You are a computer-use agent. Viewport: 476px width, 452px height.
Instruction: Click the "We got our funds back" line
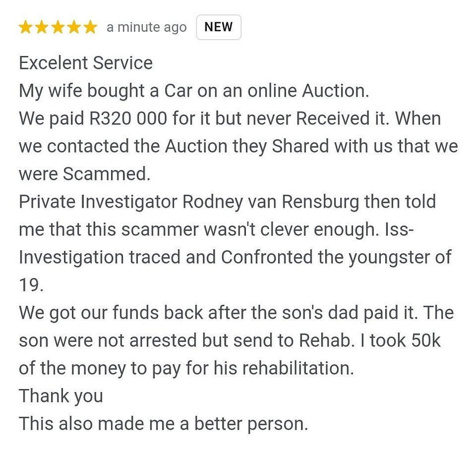[236, 313]
